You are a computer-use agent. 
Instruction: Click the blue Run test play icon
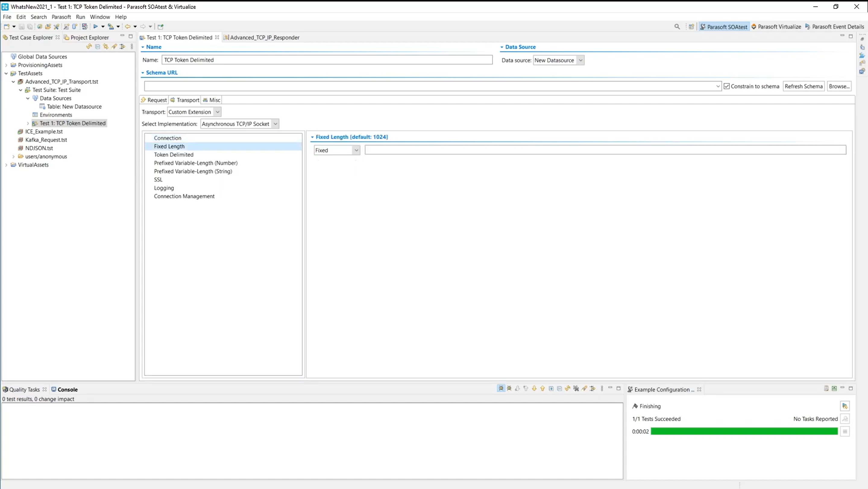click(96, 26)
